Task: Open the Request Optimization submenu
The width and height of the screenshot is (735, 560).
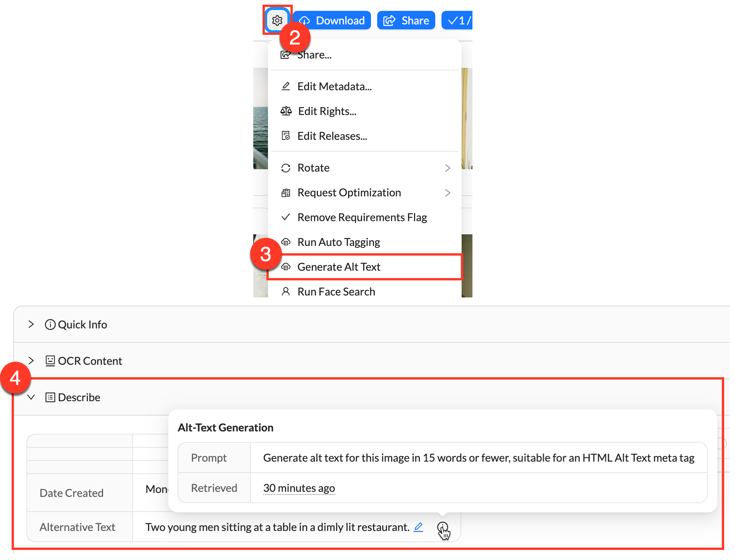Action: [448, 192]
